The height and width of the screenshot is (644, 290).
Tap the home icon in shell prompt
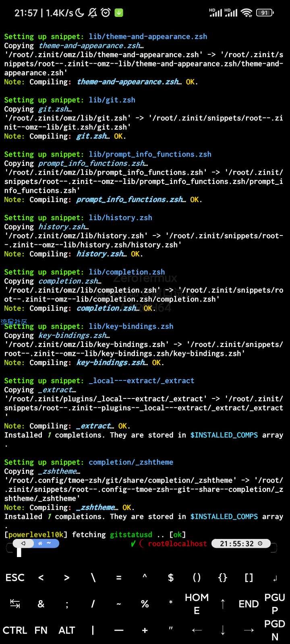click(40, 543)
